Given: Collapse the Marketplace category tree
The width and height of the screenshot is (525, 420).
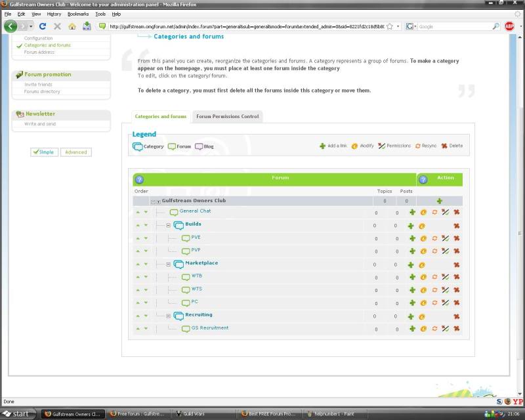Looking at the screenshot, I should [168, 264].
